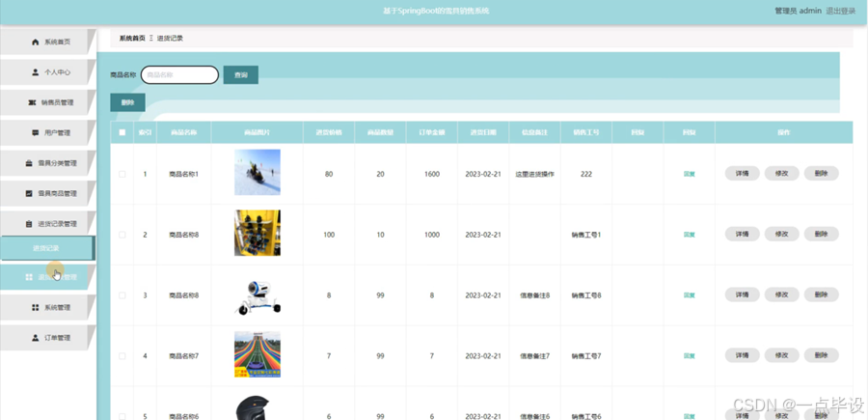Click the grid icon for 退货记录管理
Image resolution: width=868 pixels, height=420 pixels.
[x=29, y=277]
